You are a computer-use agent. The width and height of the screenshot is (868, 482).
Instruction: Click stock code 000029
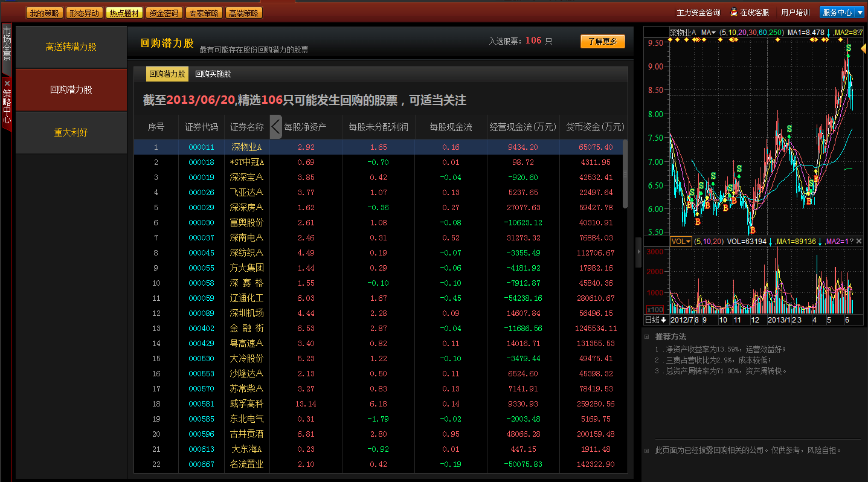click(x=201, y=207)
